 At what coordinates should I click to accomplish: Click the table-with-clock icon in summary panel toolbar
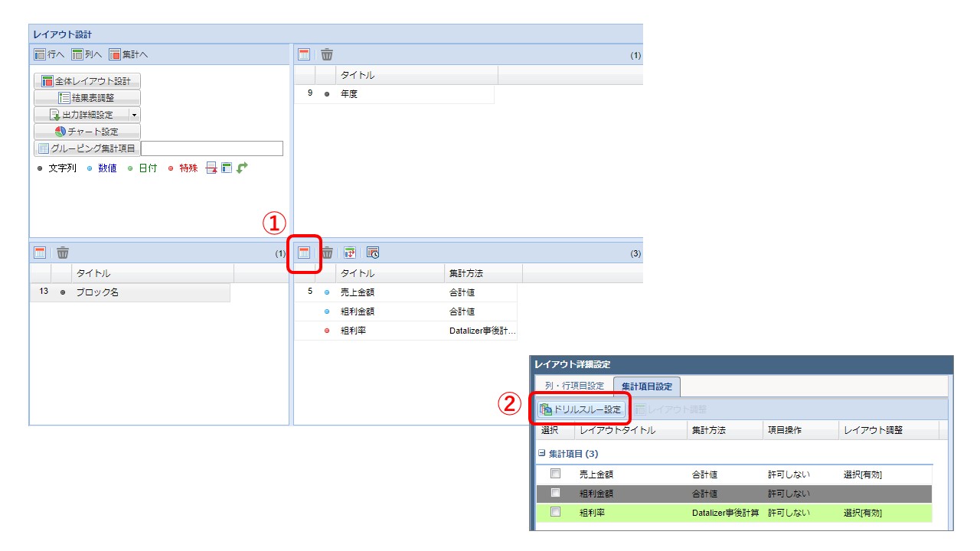coord(373,253)
